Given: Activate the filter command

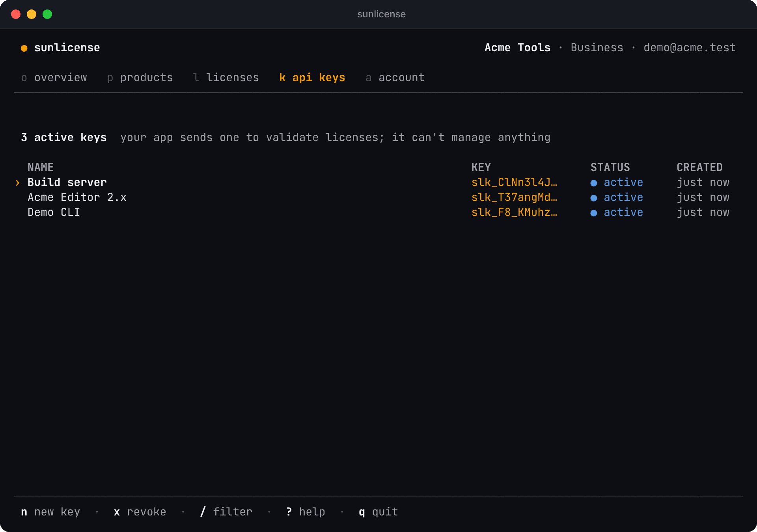Looking at the screenshot, I should point(226,512).
